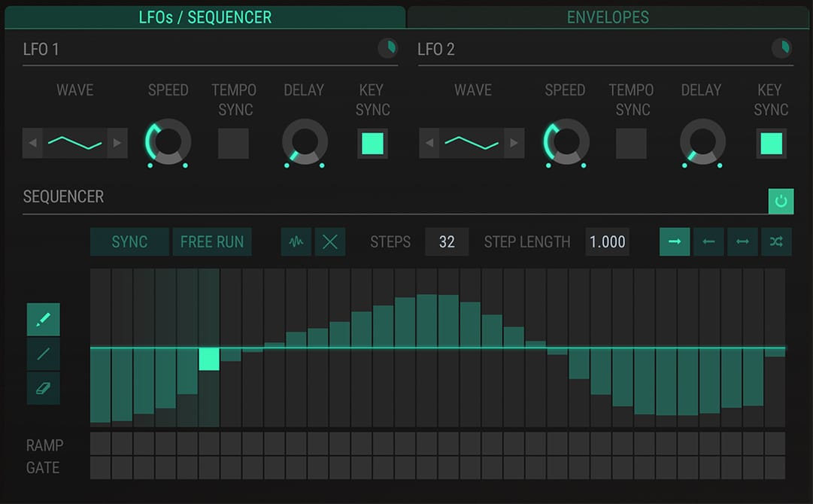Click the first sequencer step bar

pyautogui.click(x=101, y=385)
